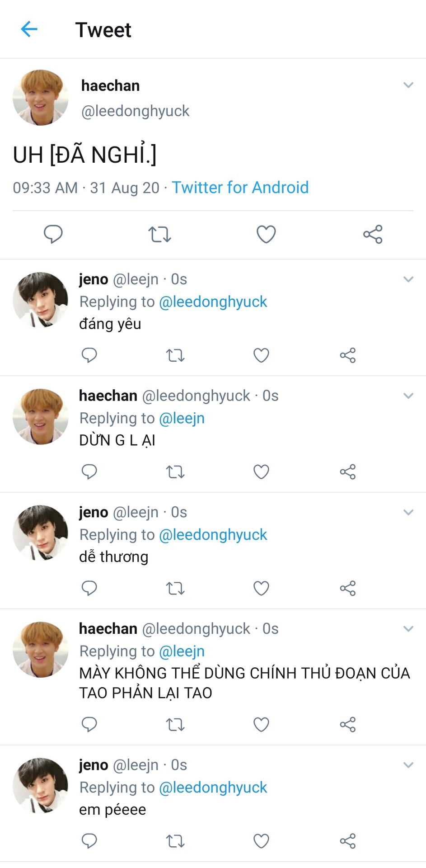This screenshot has width=426, height=868.
Task: Like jeno's "đáng yêu" reply
Action: [261, 355]
